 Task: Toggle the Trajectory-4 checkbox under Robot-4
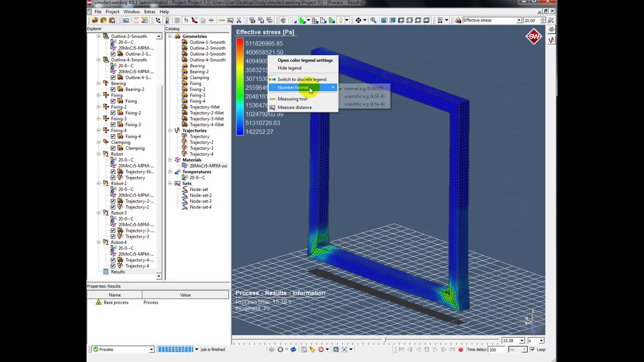pyautogui.click(x=113, y=266)
